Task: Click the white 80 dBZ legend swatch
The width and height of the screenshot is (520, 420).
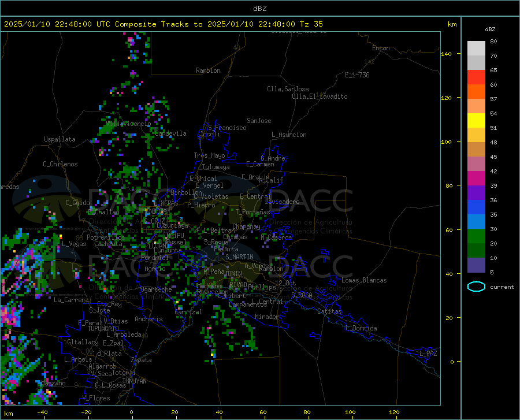Action: pyautogui.click(x=476, y=49)
